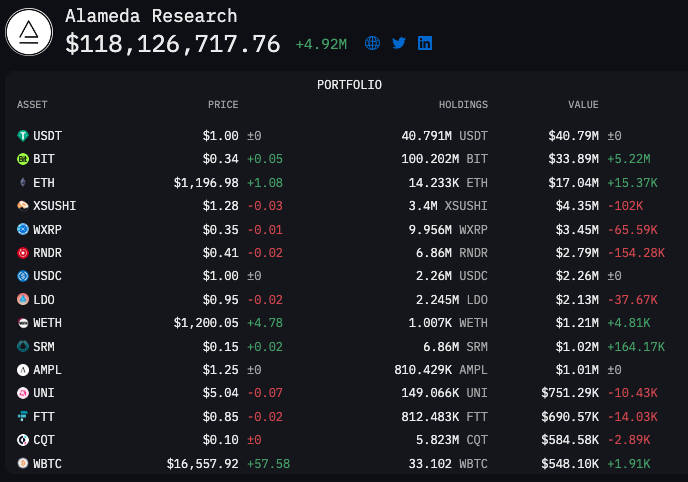Screen dimensions: 688x482
Task: Click the WETH price $1,200.05
Action: pos(206,323)
